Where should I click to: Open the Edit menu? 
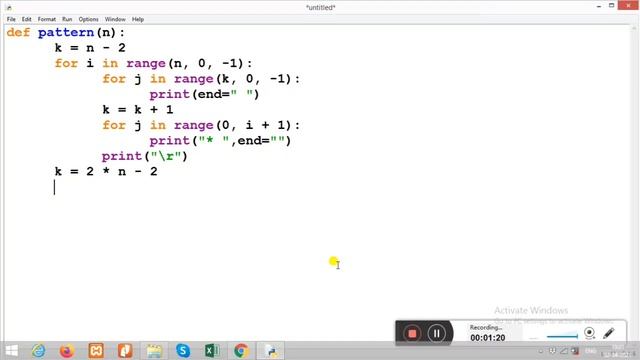coord(27,19)
